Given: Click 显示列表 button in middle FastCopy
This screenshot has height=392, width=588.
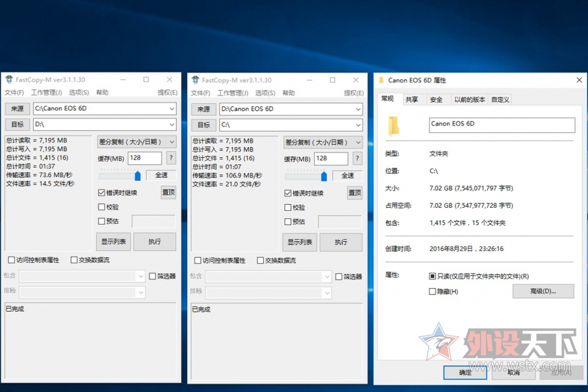Looking at the screenshot, I should click(x=300, y=242).
